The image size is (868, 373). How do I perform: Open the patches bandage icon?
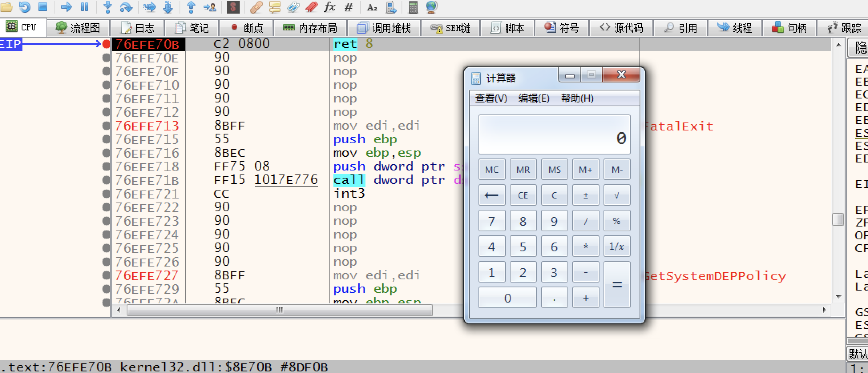point(256,7)
